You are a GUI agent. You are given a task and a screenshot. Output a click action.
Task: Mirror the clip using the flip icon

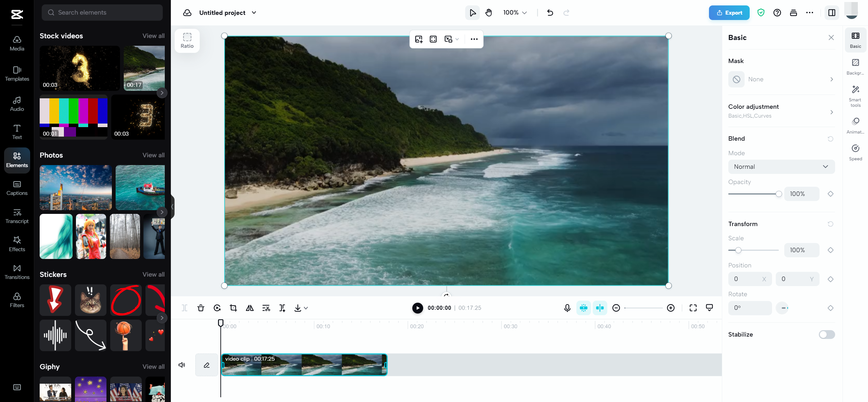(250, 308)
